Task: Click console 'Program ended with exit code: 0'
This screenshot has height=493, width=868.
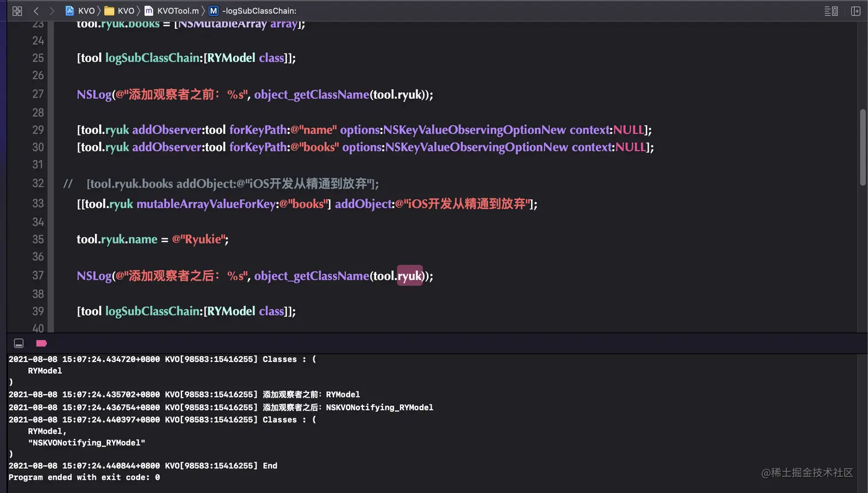Action: click(84, 477)
